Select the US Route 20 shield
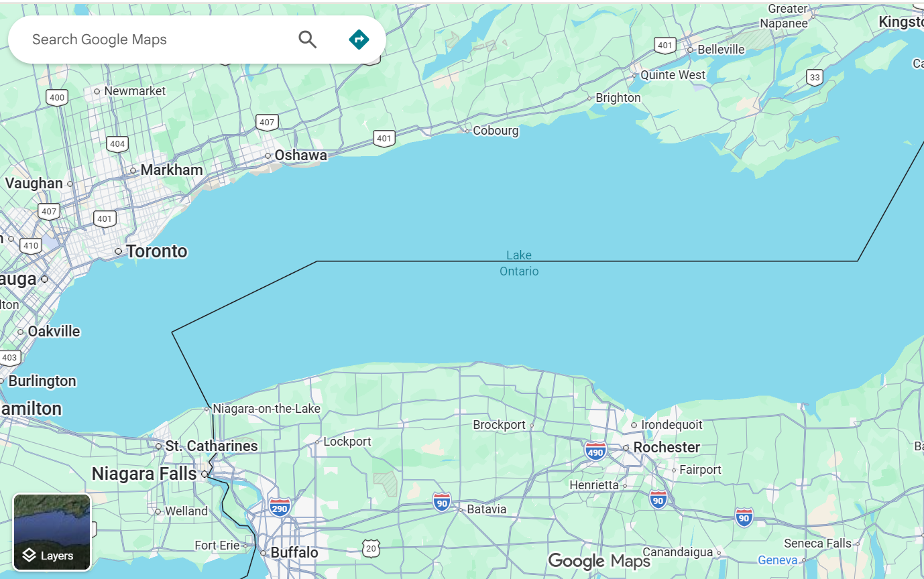The image size is (924, 579). pyautogui.click(x=371, y=548)
